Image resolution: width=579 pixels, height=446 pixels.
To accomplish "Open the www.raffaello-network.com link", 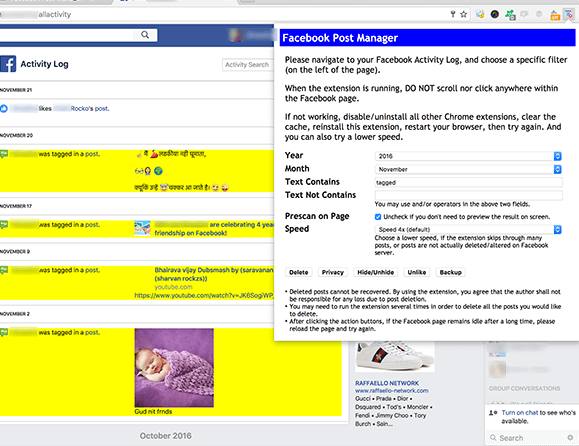I will [392, 391].
